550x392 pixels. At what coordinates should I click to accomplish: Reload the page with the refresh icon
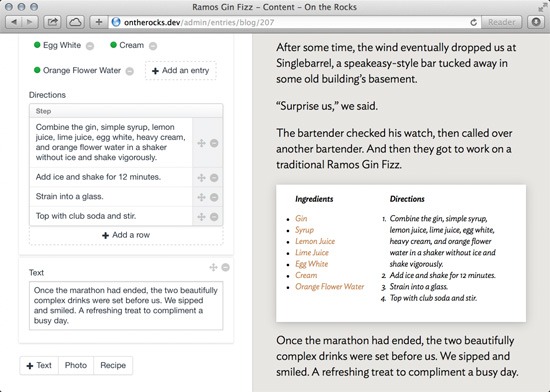[x=474, y=22]
